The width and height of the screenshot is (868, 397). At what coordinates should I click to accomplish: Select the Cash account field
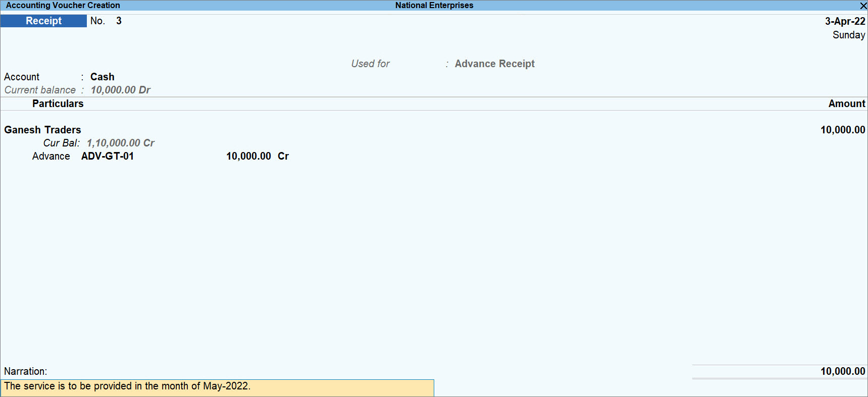coord(103,77)
